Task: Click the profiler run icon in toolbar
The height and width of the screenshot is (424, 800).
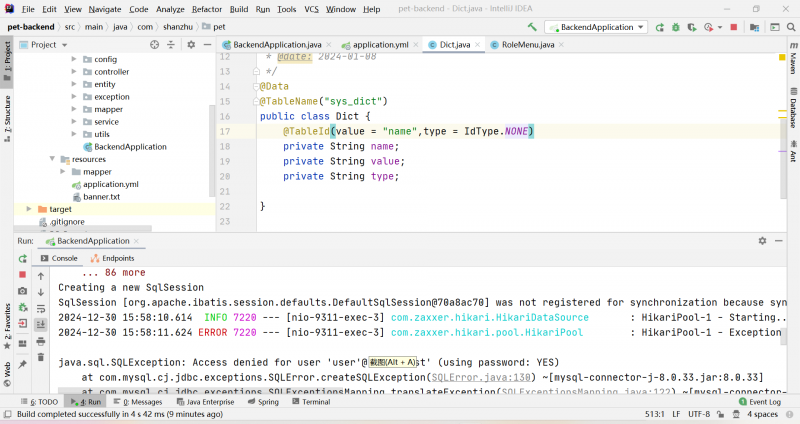Action: click(709, 27)
